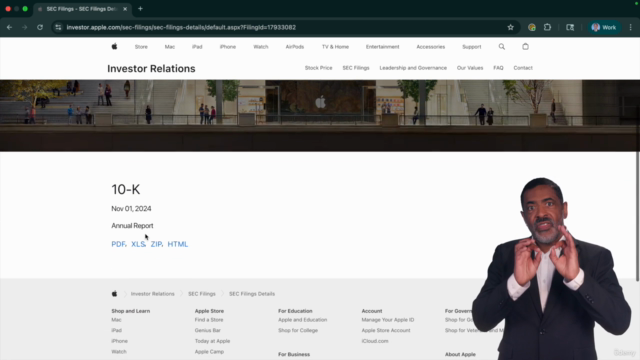Open Find a Store footer link
Screen dimensions: 640x360
(x=209, y=320)
